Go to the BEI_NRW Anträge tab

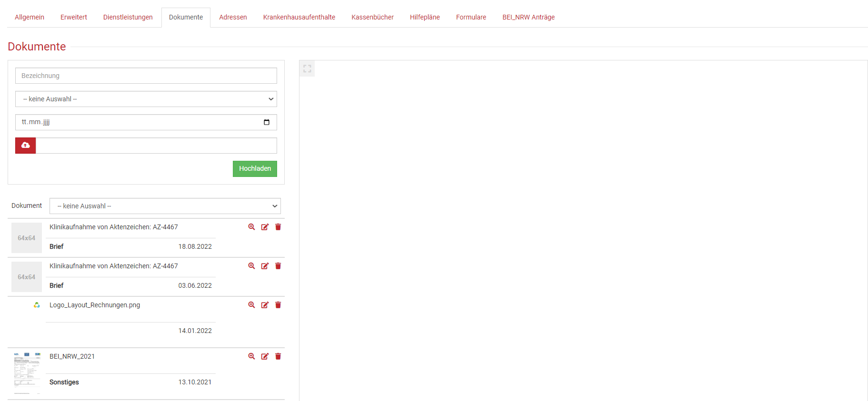(x=528, y=17)
